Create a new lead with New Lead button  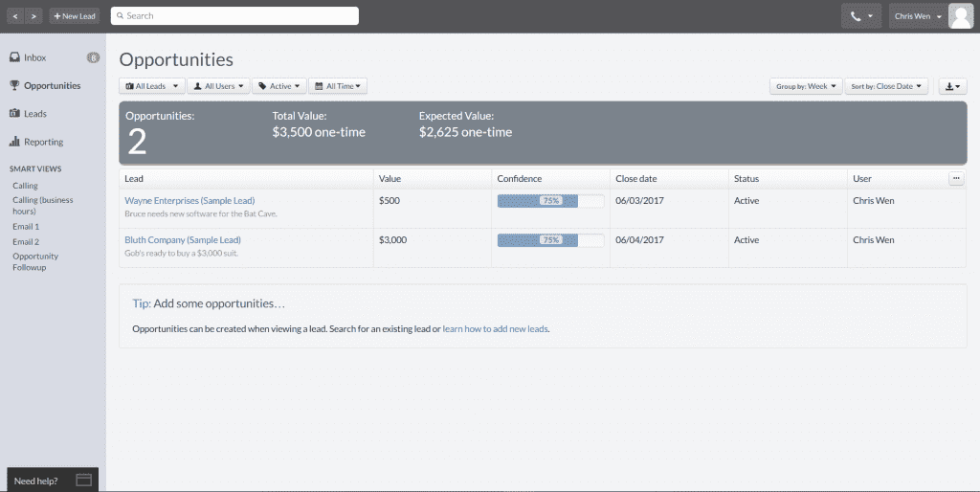[75, 16]
